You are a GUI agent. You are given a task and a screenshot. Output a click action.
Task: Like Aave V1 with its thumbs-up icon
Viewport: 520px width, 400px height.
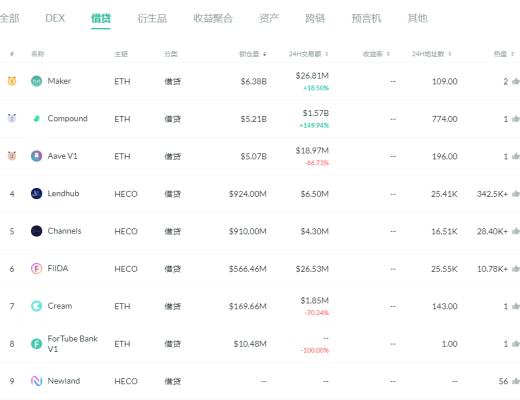(516, 156)
